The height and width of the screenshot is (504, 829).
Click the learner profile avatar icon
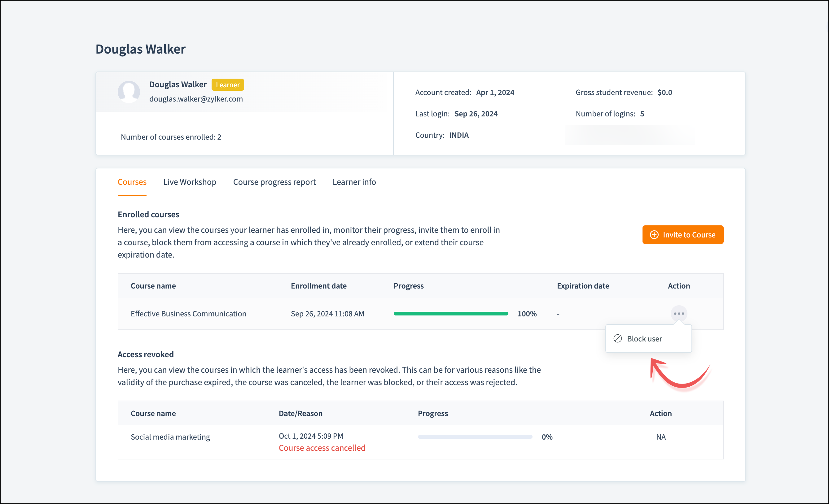point(129,91)
